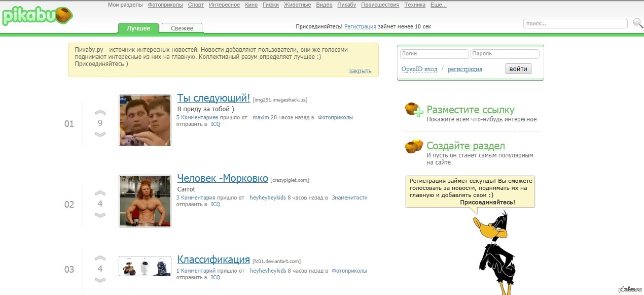
Task: Open the Создайте раздел link
Action: 466,146
